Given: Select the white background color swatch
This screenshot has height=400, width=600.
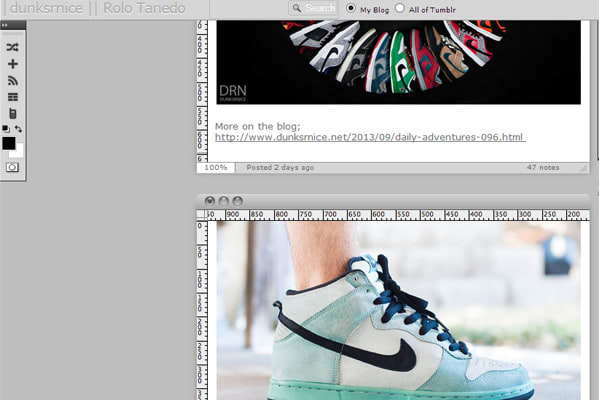Looking at the screenshot, I should point(17,152).
